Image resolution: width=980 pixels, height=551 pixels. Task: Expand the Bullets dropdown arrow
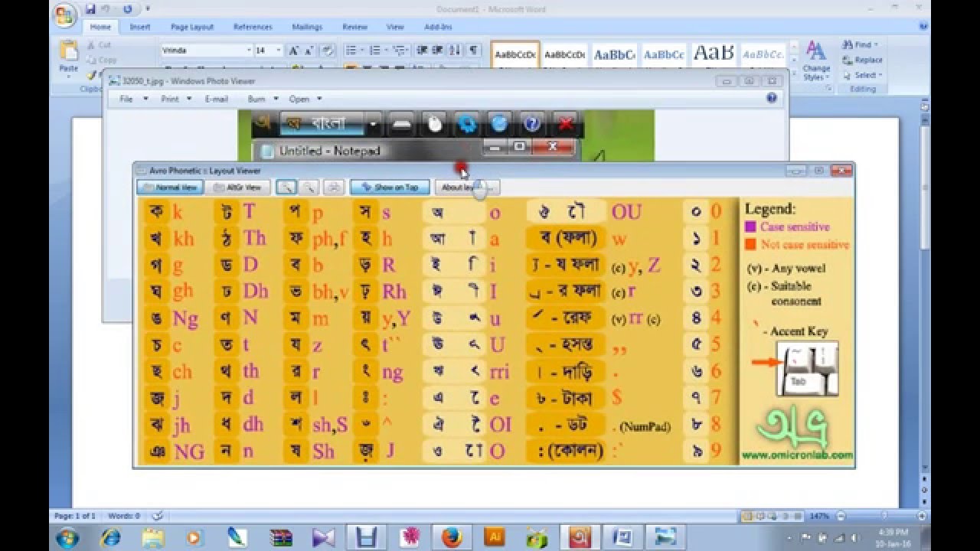[363, 51]
